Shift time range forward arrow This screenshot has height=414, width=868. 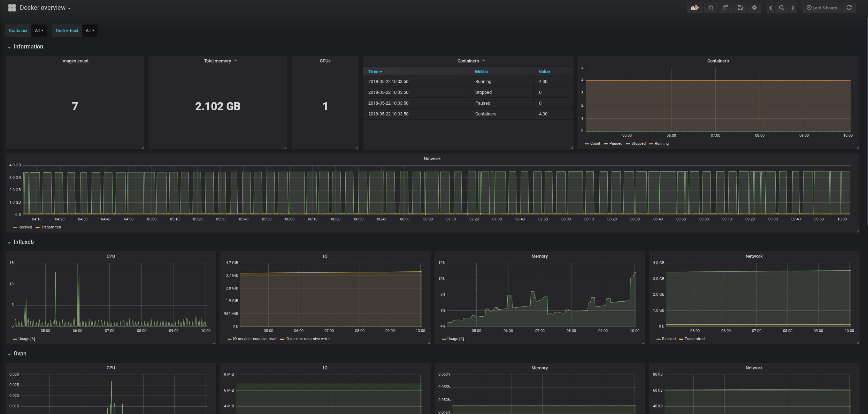pyautogui.click(x=793, y=8)
